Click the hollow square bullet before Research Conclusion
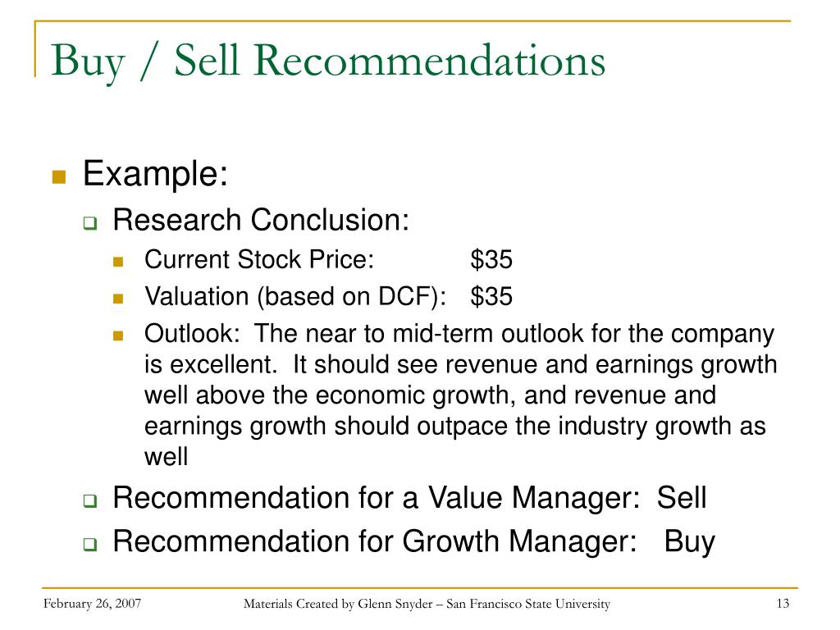Screen dimensions: 840x630 [x=90, y=223]
